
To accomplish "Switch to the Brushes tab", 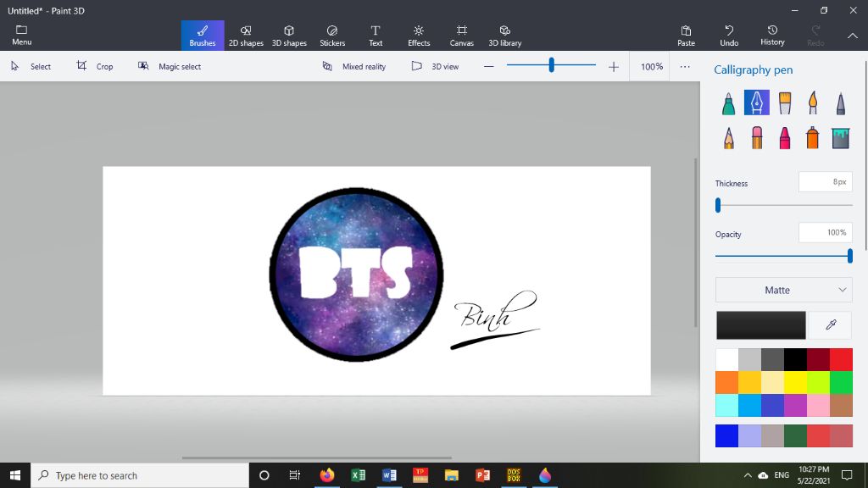I will coord(203,36).
